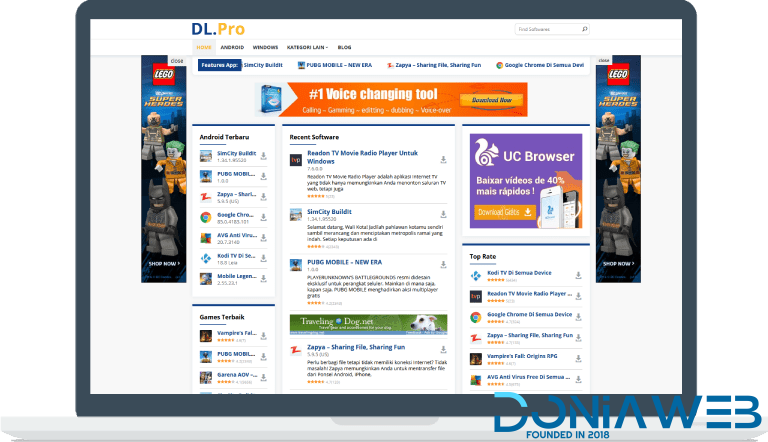768x442 pixels.
Task: Click SHOP NOW on right LEGO ad
Action: pyautogui.click(x=618, y=264)
